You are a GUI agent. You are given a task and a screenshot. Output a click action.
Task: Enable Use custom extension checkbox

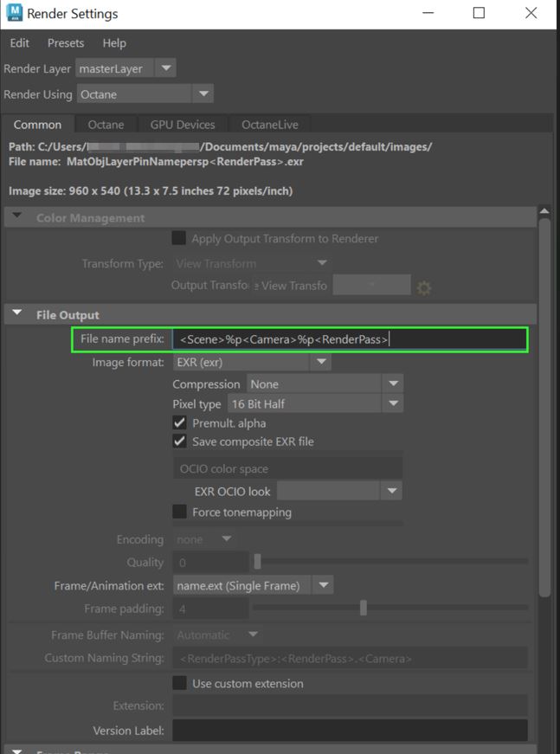click(179, 683)
